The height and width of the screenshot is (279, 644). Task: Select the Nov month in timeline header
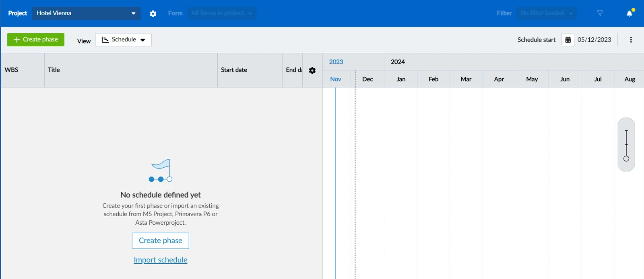(x=336, y=79)
